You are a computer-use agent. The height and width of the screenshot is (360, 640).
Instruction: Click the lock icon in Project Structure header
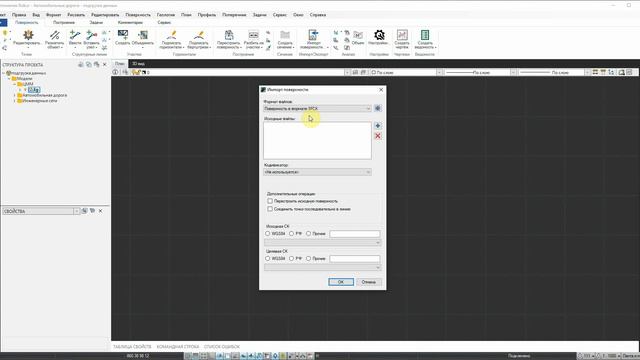[81, 64]
